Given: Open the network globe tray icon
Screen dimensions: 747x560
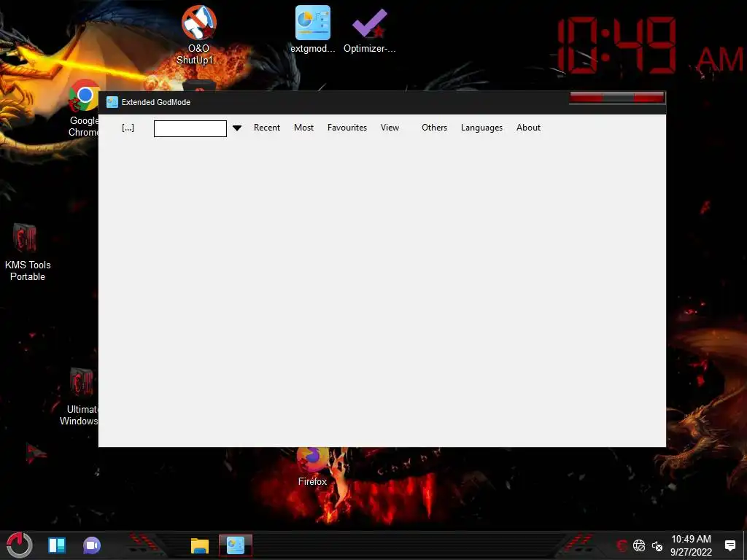Looking at the screenshot, I should pos(639,545).
